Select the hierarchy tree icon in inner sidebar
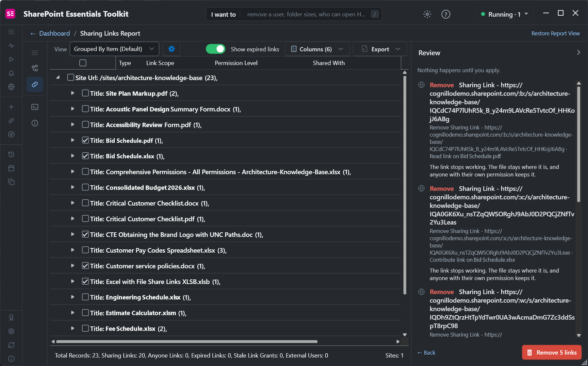Screen dimensions: 588x366 (x=35, y=68)
